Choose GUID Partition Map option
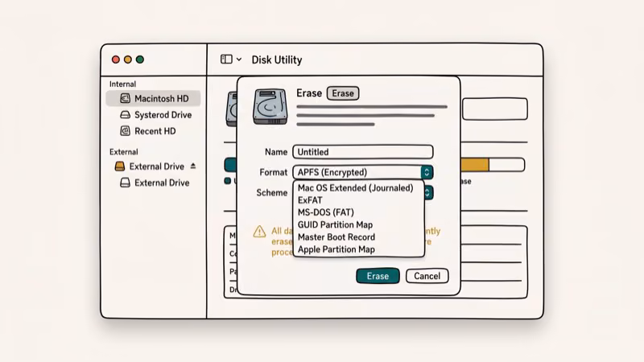This screenshot has height=362, width=644. (x=335, y=225)
